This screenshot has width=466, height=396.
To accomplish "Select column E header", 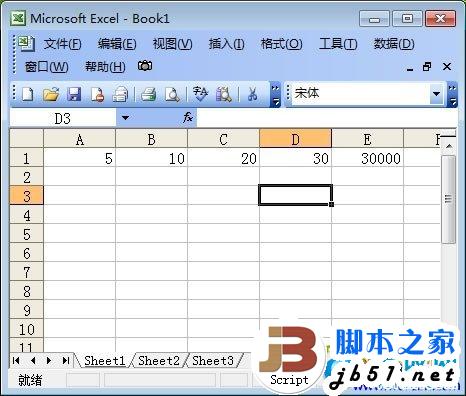I will click(367, 139).
